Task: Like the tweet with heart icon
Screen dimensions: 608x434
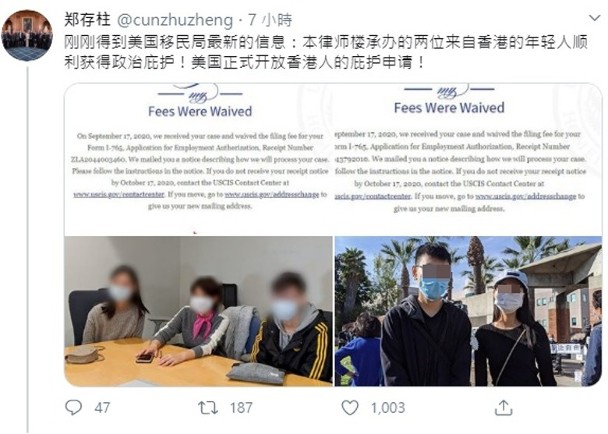Action: [350, 408]
